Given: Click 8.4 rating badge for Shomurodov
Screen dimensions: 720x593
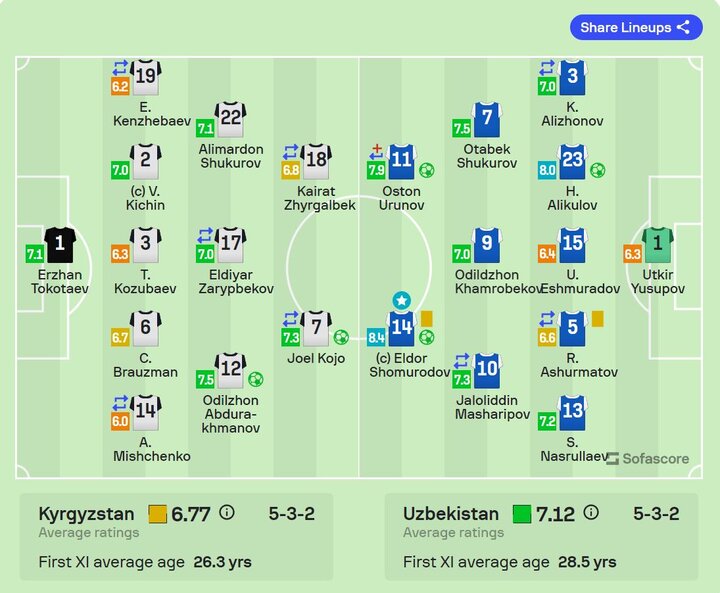Looking at the screenshot, I should (x=377, y=338).
